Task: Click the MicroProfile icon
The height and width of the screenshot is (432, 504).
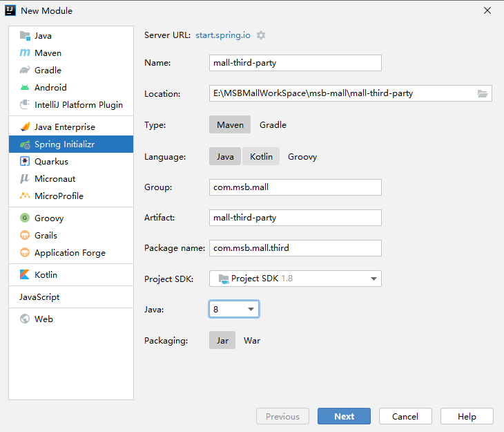Action: (25, 196)
